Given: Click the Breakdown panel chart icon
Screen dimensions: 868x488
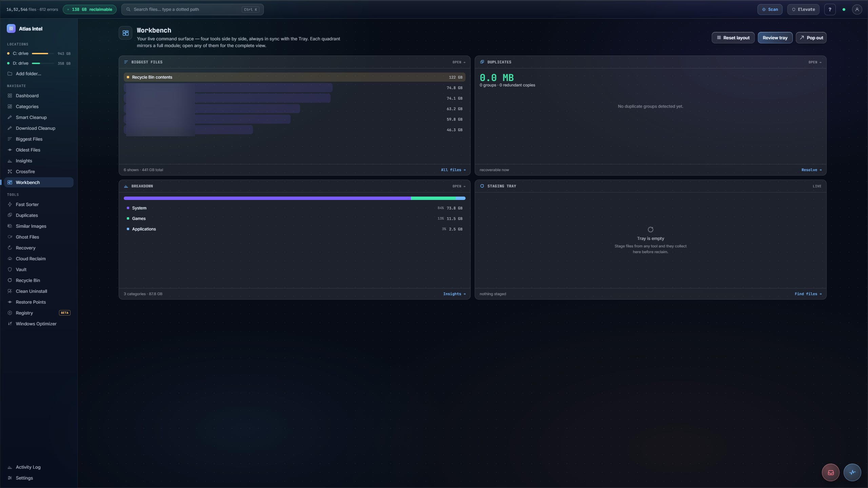Looking at the screenshot, I should point(126,186).
